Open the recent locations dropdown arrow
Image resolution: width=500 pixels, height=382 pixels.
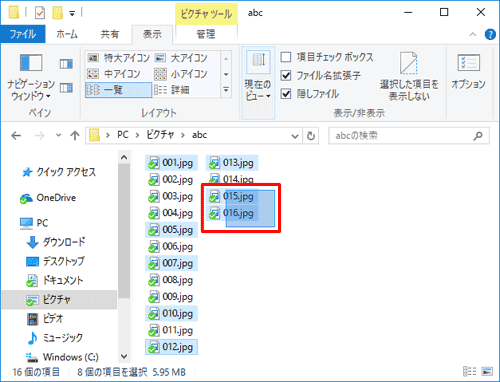pyautogui.click(x=59, y=135)
